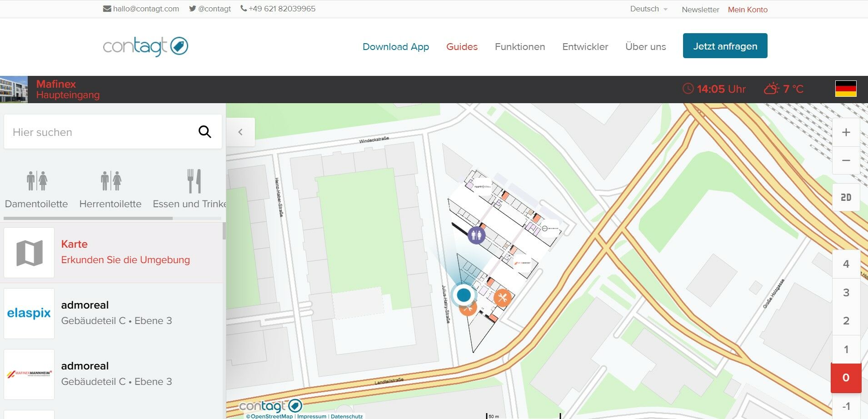
Task: Select the Damentoilette category icon
Action: [x=37, y=181]
